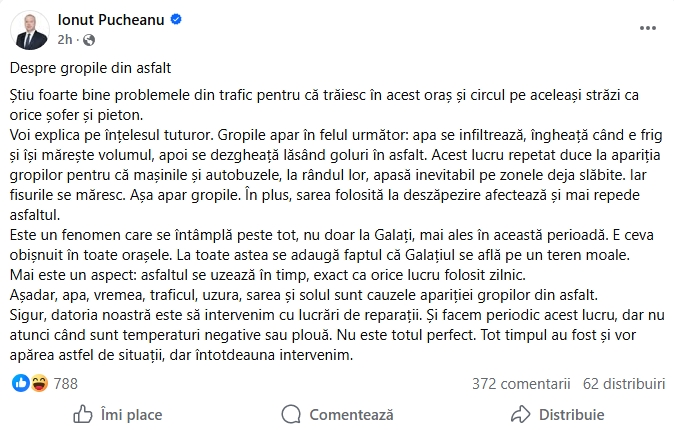Click the post title Despre gropile din asfalt
The width and height of the screenshot is (674, 430).
coord(91,69)
